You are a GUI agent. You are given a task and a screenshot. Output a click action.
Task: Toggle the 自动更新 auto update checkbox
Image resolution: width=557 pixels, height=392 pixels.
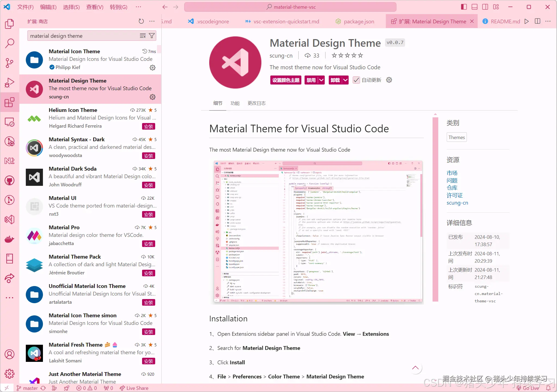(x=356, y=80)
